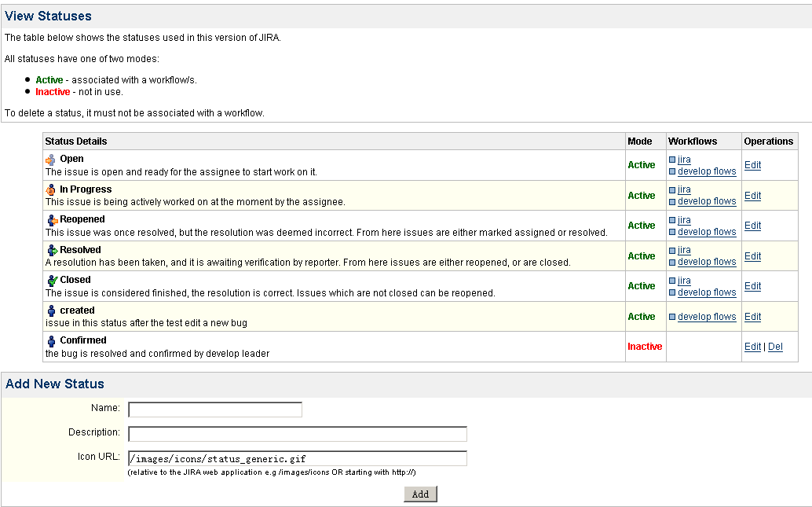Focus the Description text field
The height and width of the screenshot is (507, 812).
pos(298,434)
